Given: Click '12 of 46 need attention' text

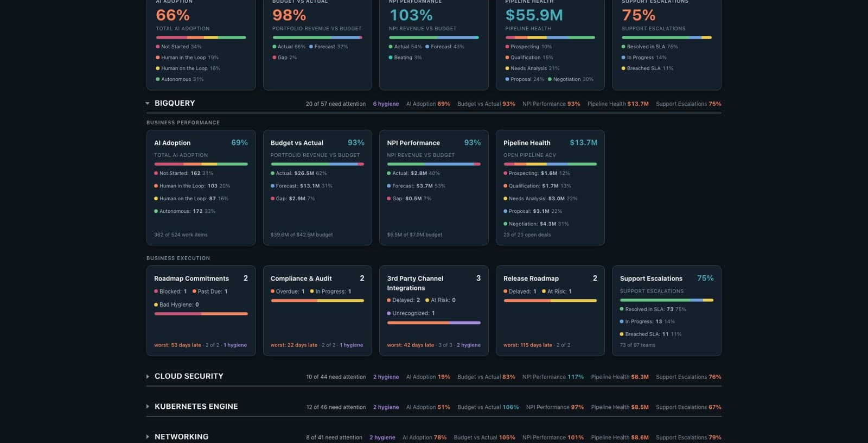Looking at the screenshot, I should (336, 407).
